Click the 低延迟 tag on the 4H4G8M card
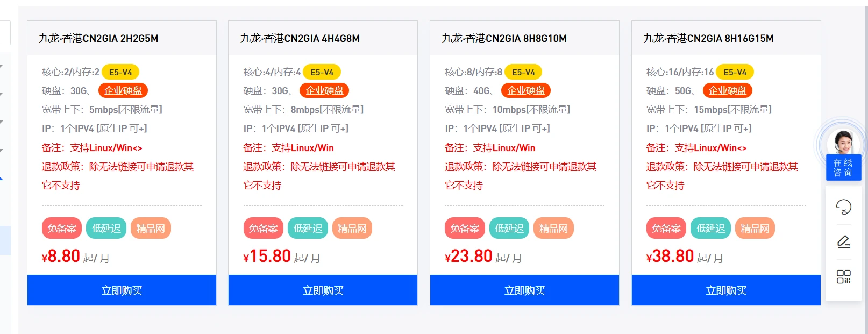The width and height of the screenshot is (868, 334). click(x=308, y=228)
